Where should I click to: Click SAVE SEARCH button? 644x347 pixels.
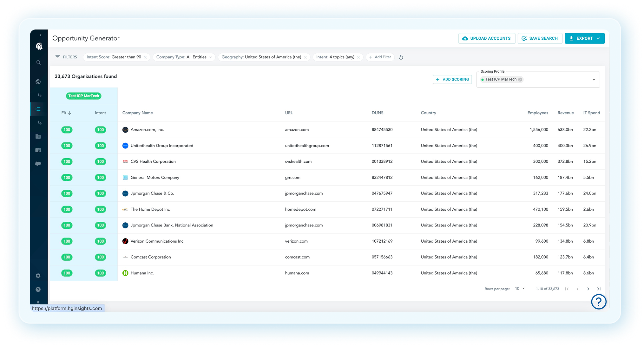coord(540,38)
